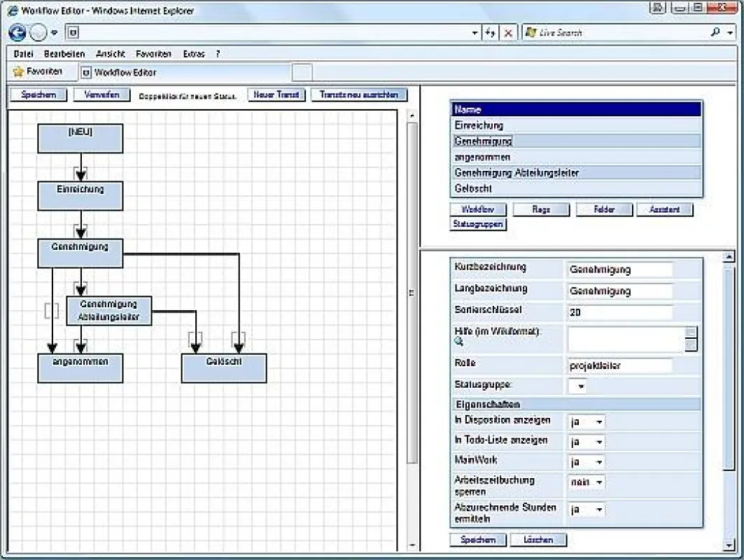The image size is (744, 560).
Task: Select the angenommen node in diagram
Action: tap(80, 367)
